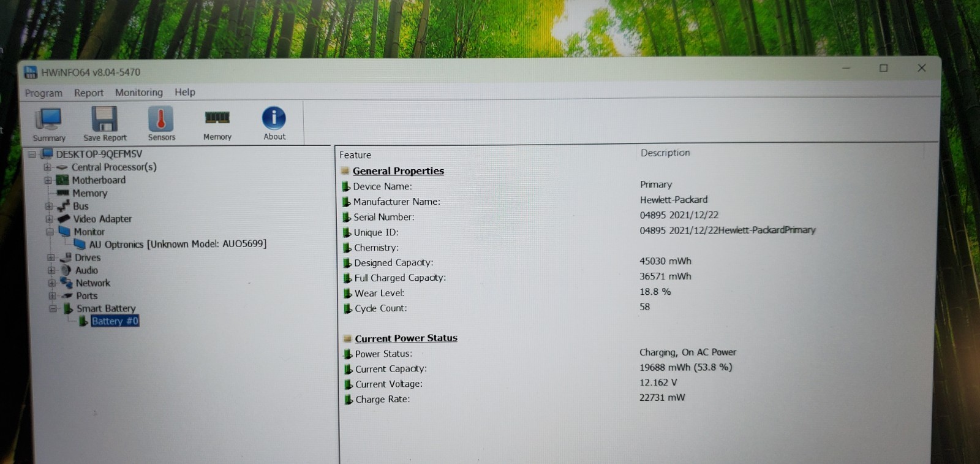The image size is (980, 464).
Task: Click the Smart Battery tree icon
Action: (69, 308)
